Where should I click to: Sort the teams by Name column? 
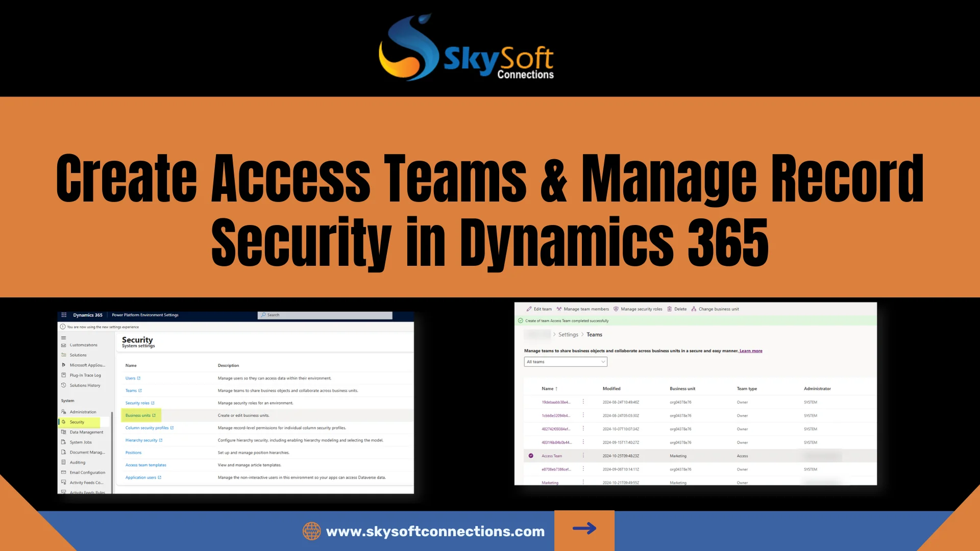(x=549, y=389)
